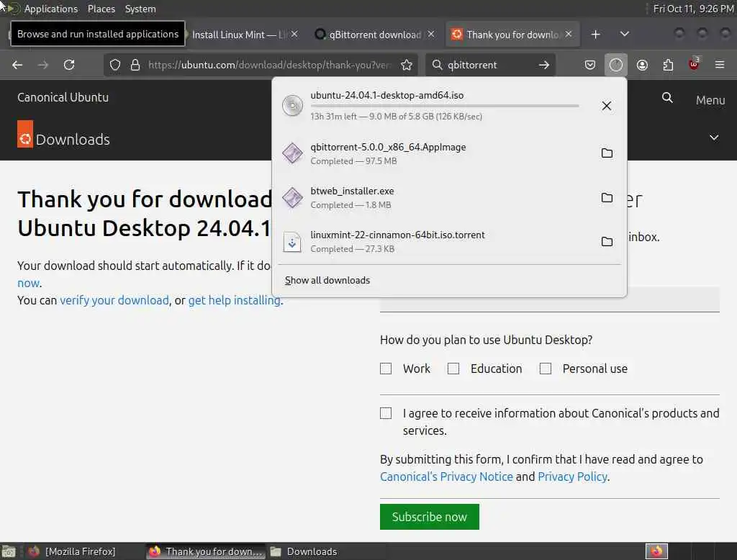Show qbittorrent AppImage in folder

pyautogui.click(x=607, y=153)
